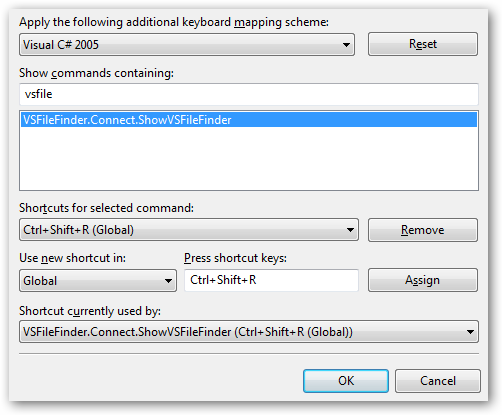
Task: Open the Global scope dropdown
Action: (98, 281)
